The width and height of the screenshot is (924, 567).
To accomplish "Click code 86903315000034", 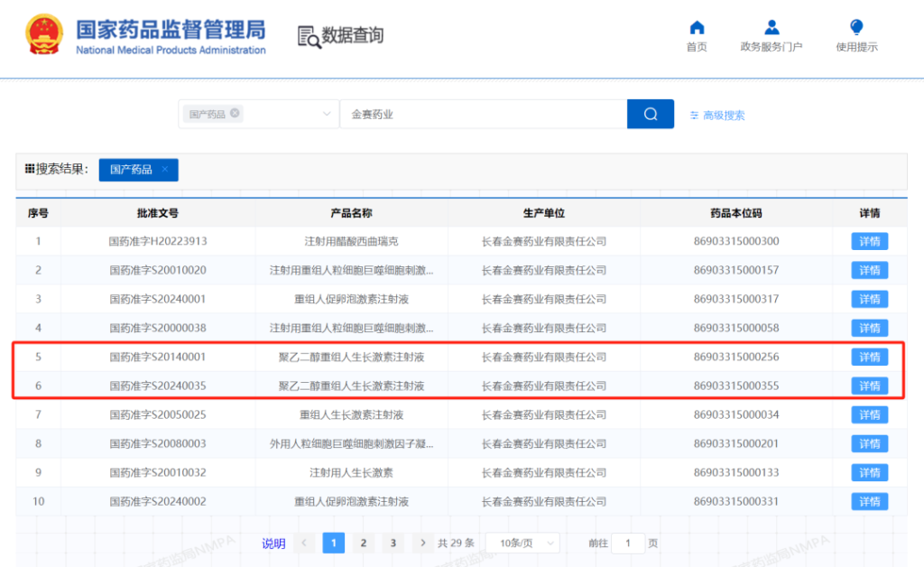I will tap(736, 414).
